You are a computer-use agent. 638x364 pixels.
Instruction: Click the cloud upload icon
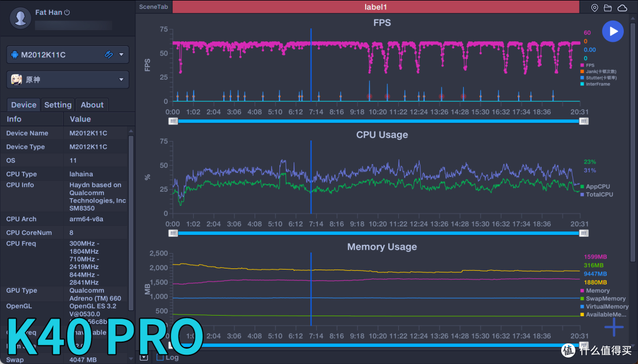pyautogui.click(x=622, y=8)
